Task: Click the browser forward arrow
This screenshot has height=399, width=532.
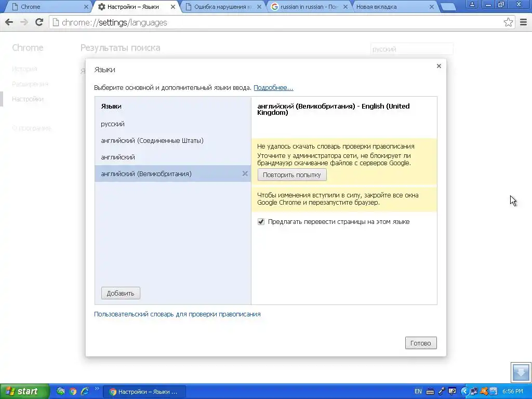Action: pos(24,22)
